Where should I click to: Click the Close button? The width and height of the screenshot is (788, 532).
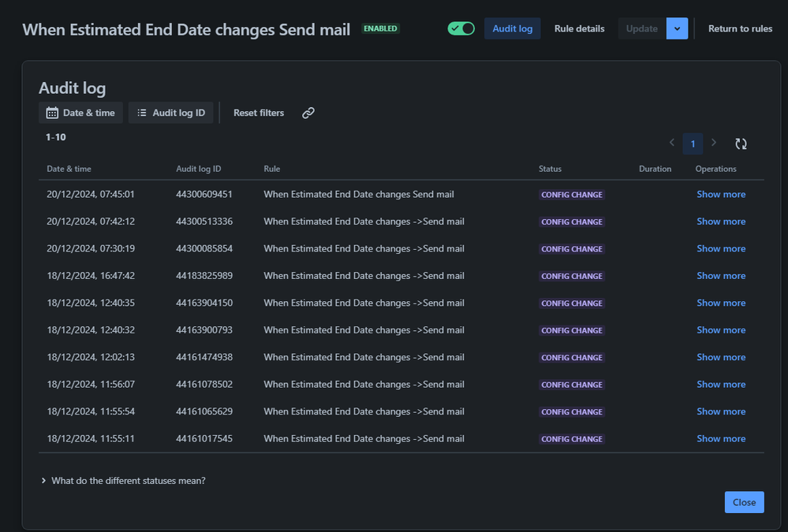(x=744, y=502)
